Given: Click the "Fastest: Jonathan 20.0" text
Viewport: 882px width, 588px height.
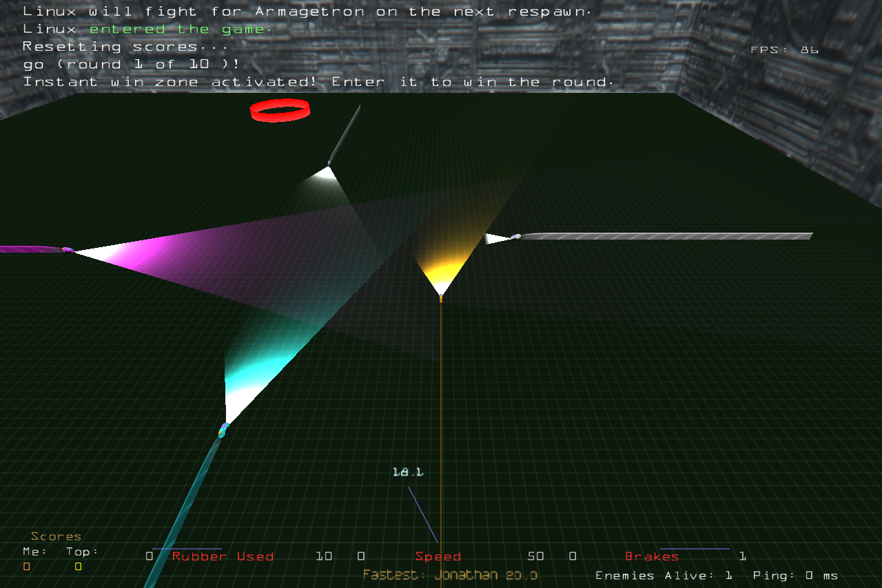Looking at the screenshot, I should coord(450,575).
